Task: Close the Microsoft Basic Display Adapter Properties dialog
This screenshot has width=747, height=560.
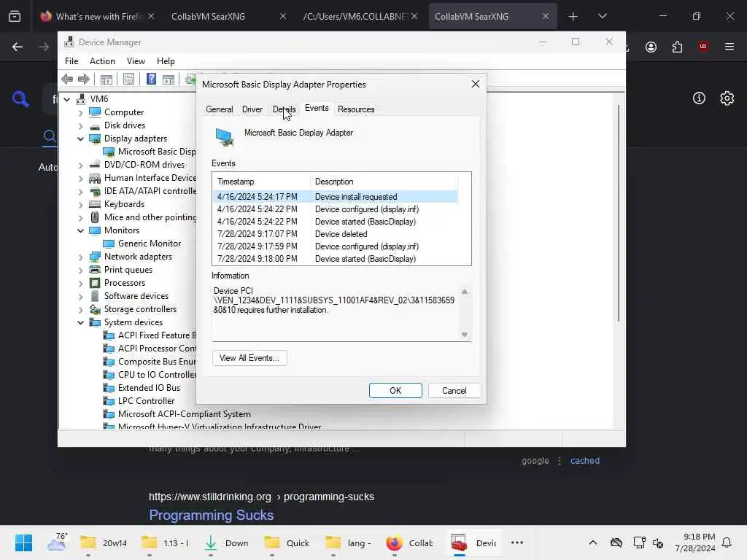Action: click(x=475, y=85)
